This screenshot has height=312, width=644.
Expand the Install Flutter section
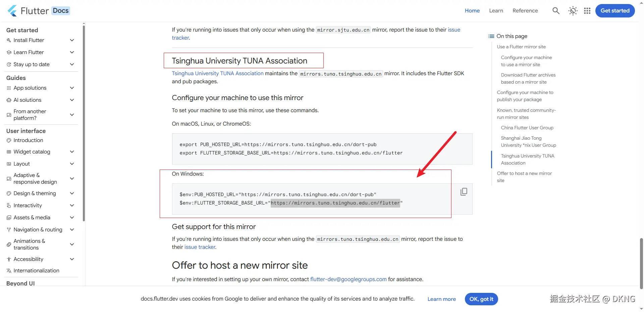[72, 40]
